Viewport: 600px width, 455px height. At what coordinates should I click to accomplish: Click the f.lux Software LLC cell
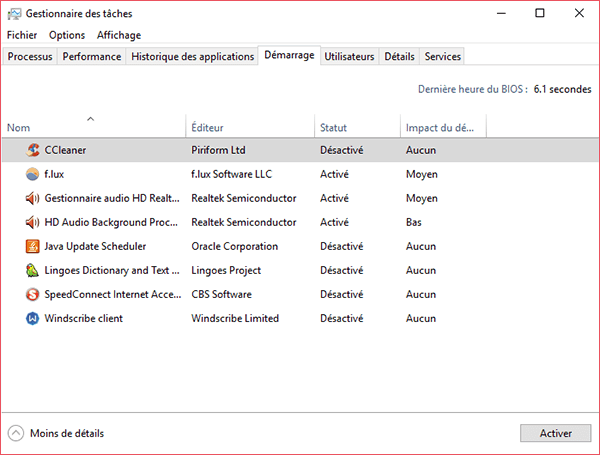click(x=232, y=174)
